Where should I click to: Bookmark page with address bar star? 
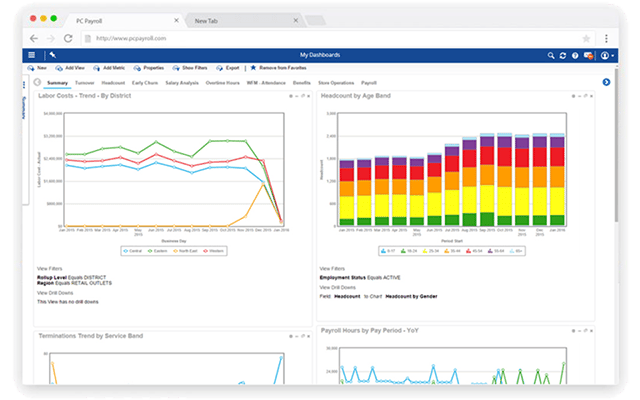(586, 39)
